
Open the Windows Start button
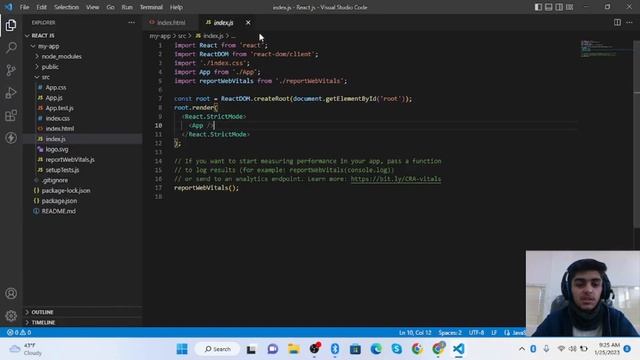point(182,349)
